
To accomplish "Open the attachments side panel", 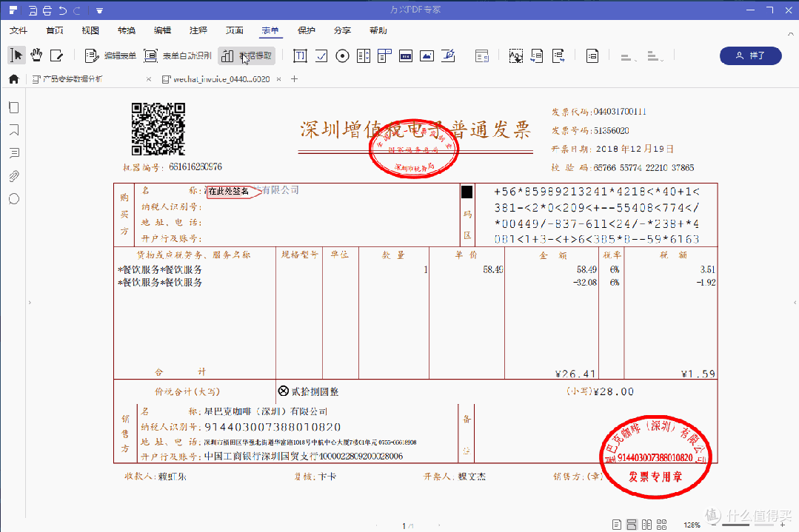I will coord(14,176).
